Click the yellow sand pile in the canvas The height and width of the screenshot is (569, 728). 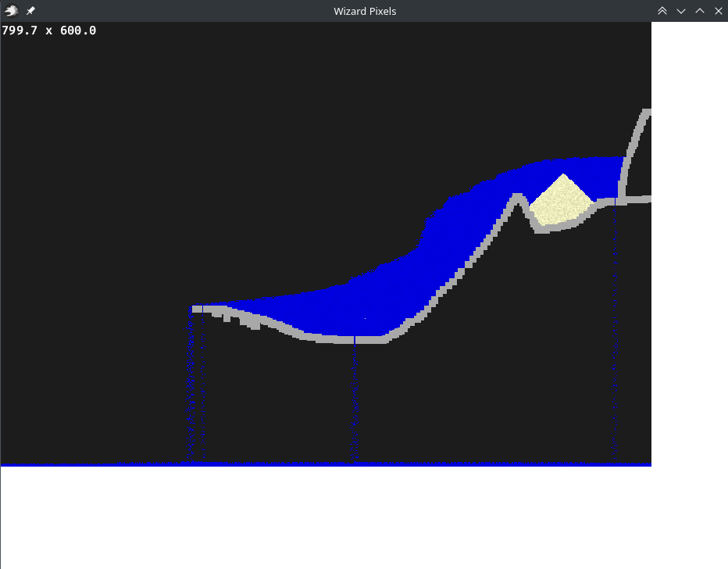pyautogui.click(x=562, y=201)
